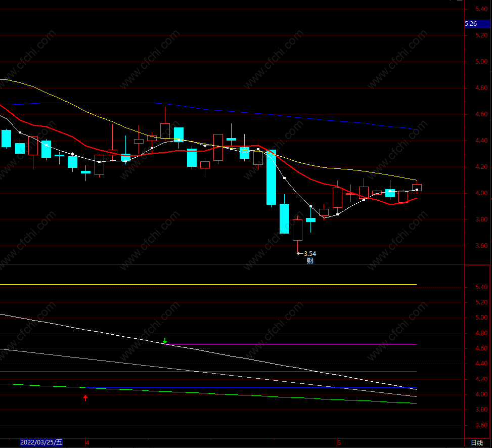Click the red up arrow signal marker
Screen dimensions: 492x448
pyautogui.click(x=85, y=398)
